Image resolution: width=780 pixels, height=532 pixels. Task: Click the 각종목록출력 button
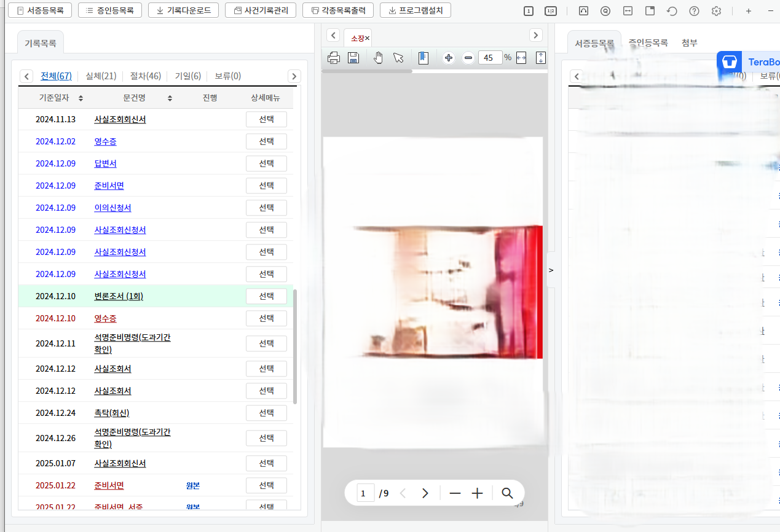(x=338, y=10)
